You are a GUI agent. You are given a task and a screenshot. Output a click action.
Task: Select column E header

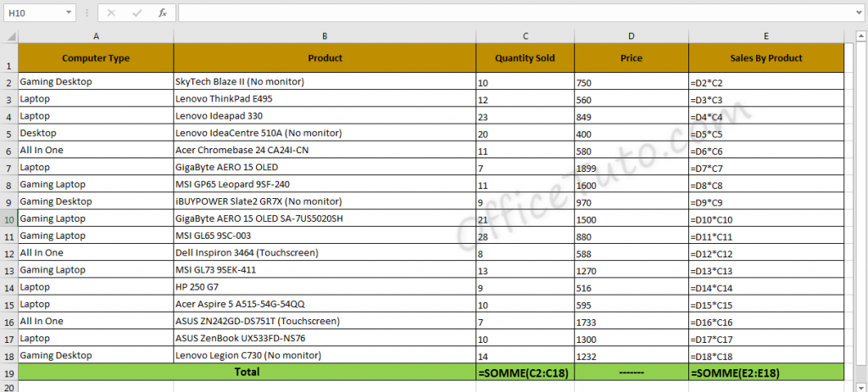[x=766, y=36]
